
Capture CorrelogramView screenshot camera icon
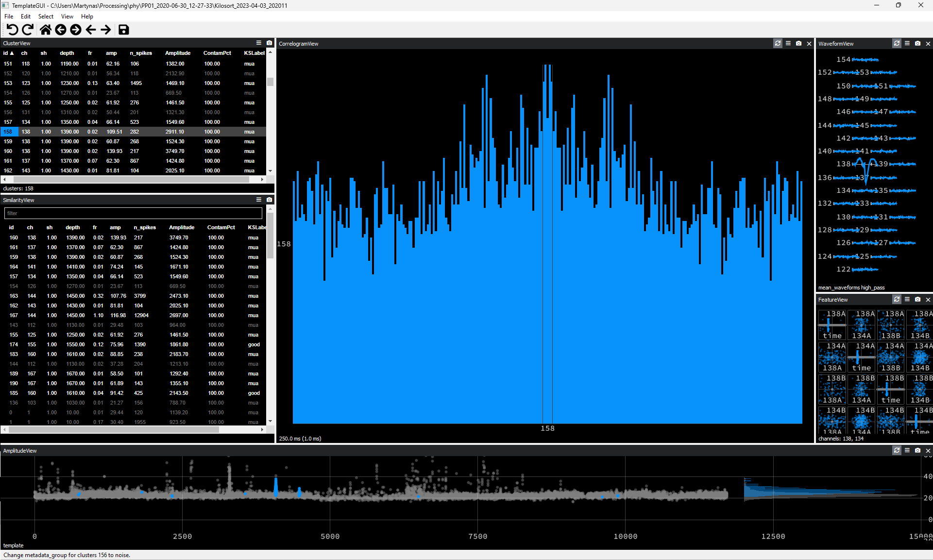[799, 43]
